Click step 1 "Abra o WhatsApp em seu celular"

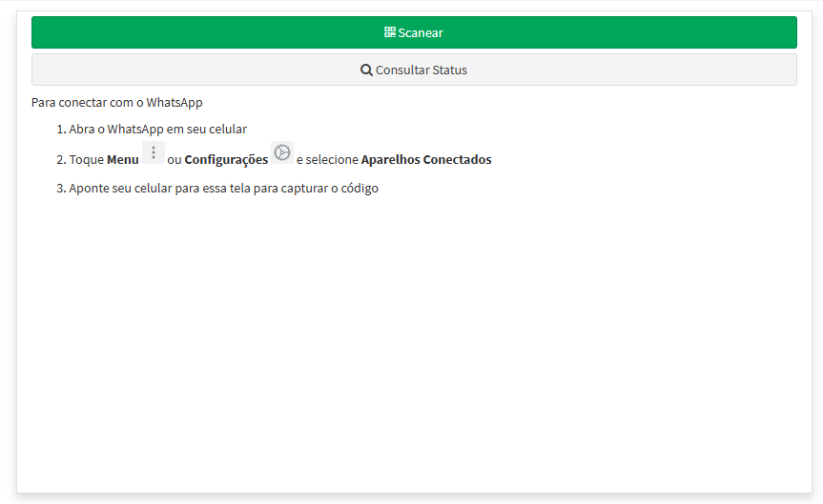point(157,130)
